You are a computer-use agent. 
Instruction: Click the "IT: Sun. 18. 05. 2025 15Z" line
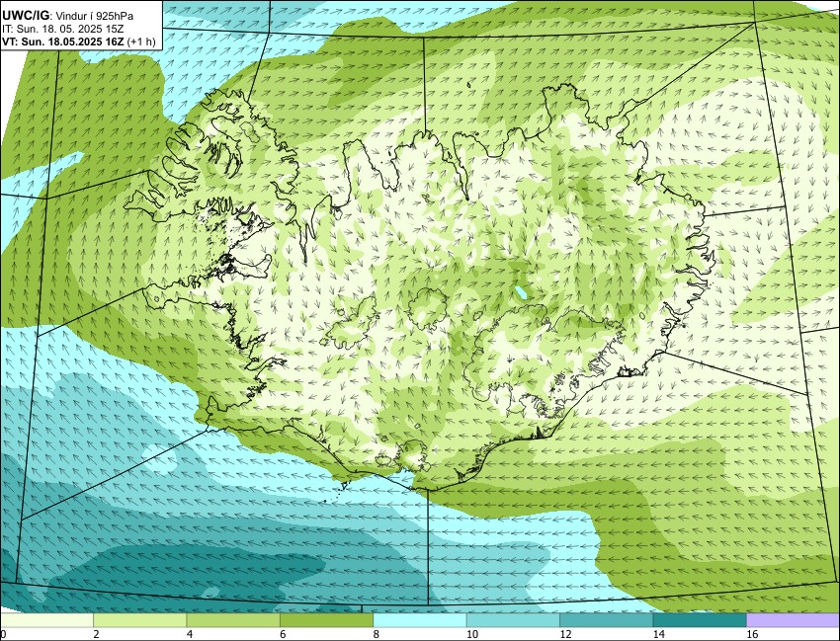pos(62,29)
